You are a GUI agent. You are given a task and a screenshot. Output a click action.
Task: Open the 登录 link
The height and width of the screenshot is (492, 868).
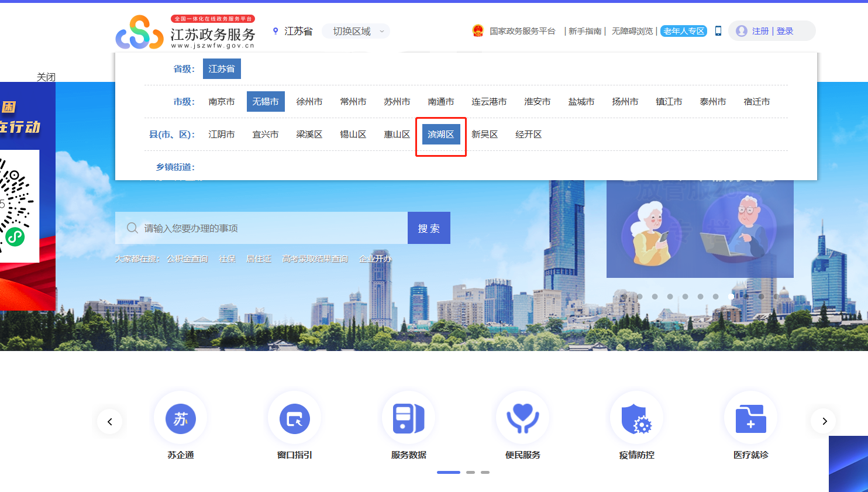785,31
